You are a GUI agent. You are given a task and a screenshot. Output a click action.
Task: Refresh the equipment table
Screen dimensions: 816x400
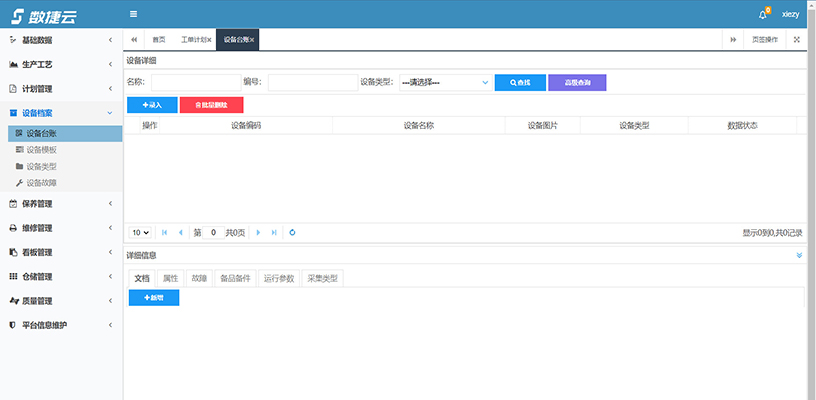(292, 232)
